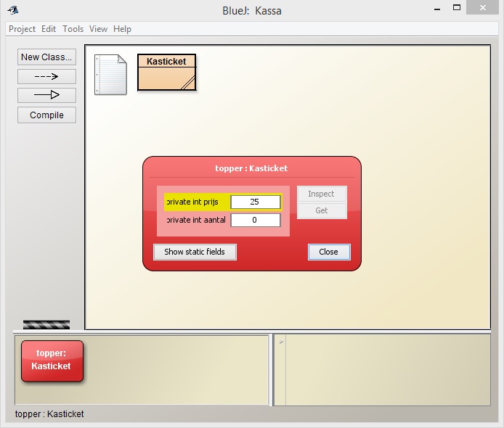This screenshot has width=504, height=428.
Task: Click the striped virtual machine work indicator
Action: pos(46,324)
